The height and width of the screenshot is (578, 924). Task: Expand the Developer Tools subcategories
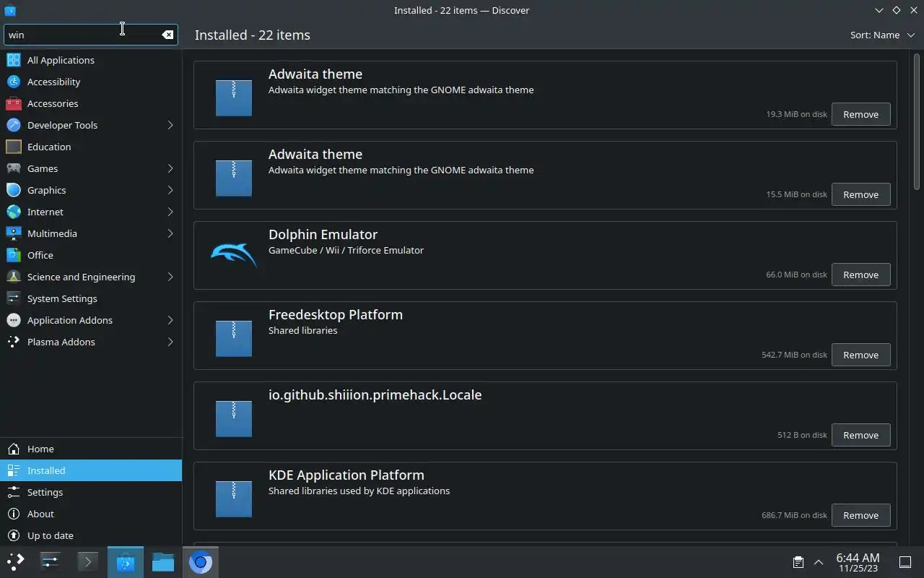[x=170, y=125]
